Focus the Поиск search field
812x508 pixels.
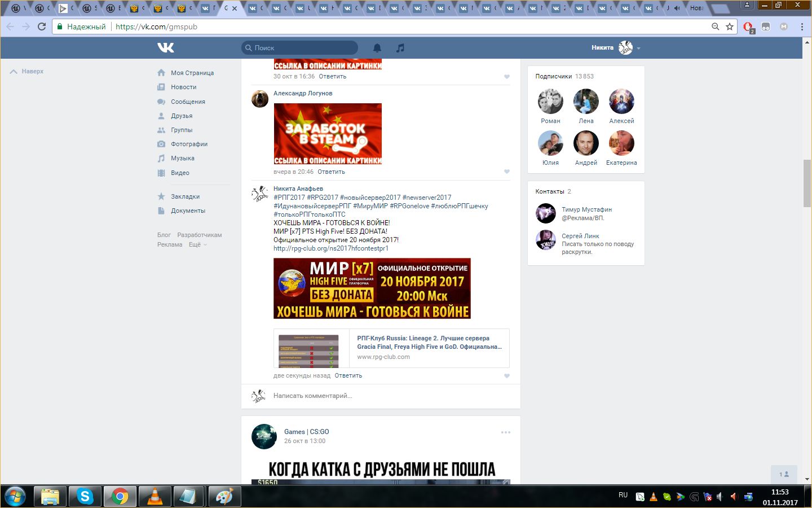click(299, 48)
